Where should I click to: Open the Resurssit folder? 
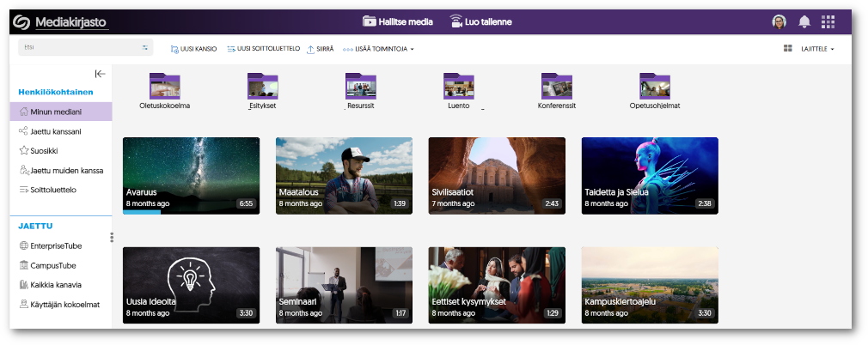tap(361, 91)
